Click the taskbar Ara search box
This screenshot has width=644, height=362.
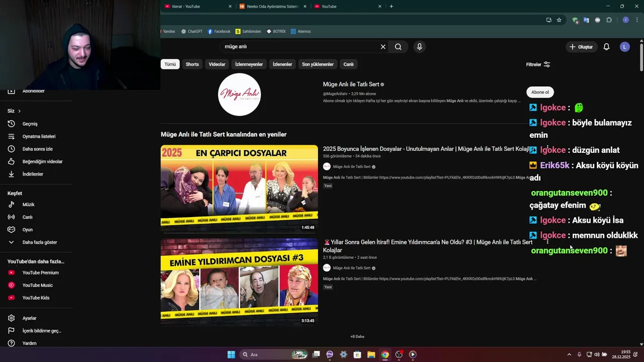pyautogui.click(x=274, y=354)
